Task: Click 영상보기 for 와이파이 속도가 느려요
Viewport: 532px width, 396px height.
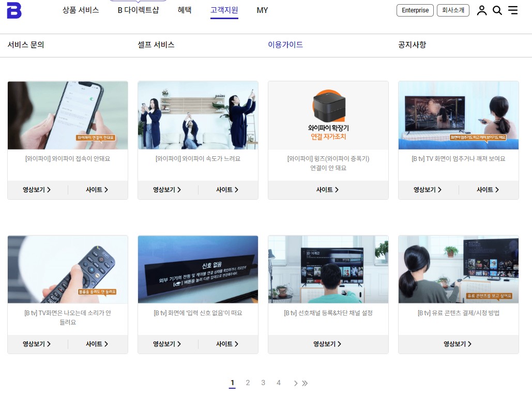Action: pos(167,190)
